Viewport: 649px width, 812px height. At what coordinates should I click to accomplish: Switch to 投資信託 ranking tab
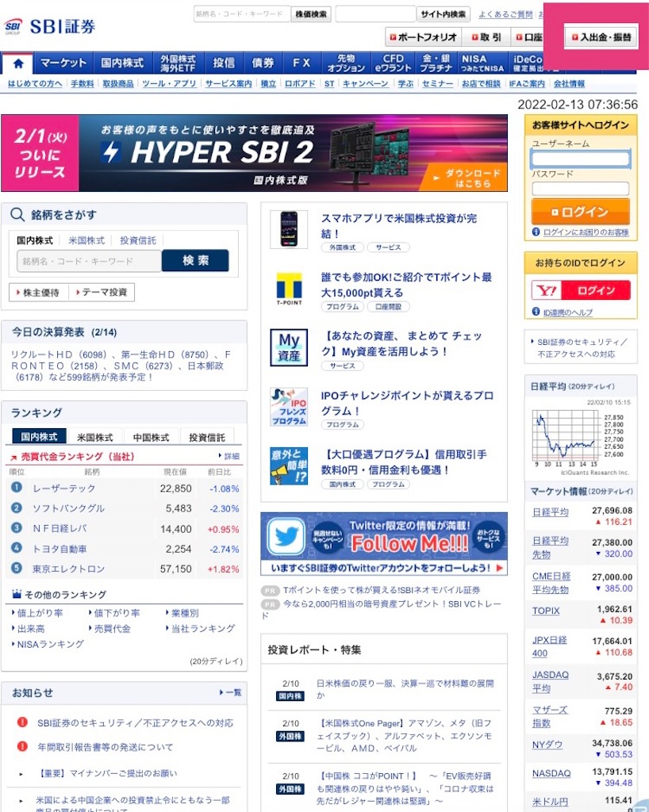point(207,437)
